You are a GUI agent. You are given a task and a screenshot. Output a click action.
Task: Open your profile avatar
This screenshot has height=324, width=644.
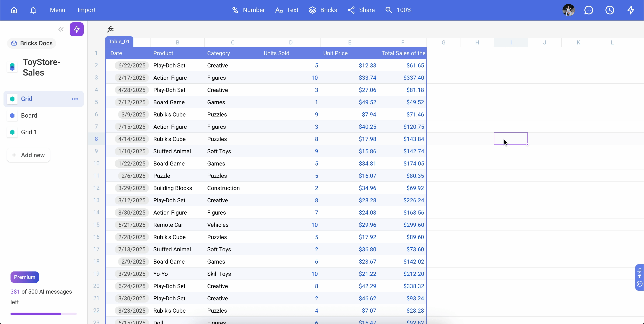click(568, 10)
